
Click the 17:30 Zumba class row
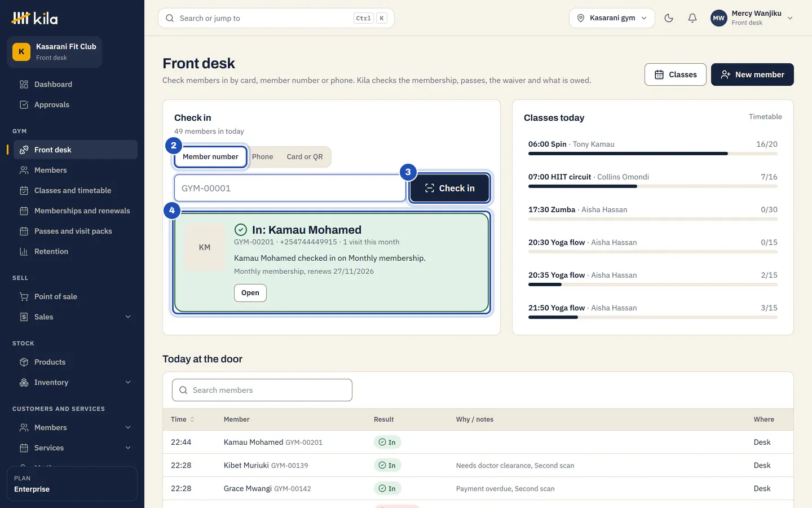point(653,212)
